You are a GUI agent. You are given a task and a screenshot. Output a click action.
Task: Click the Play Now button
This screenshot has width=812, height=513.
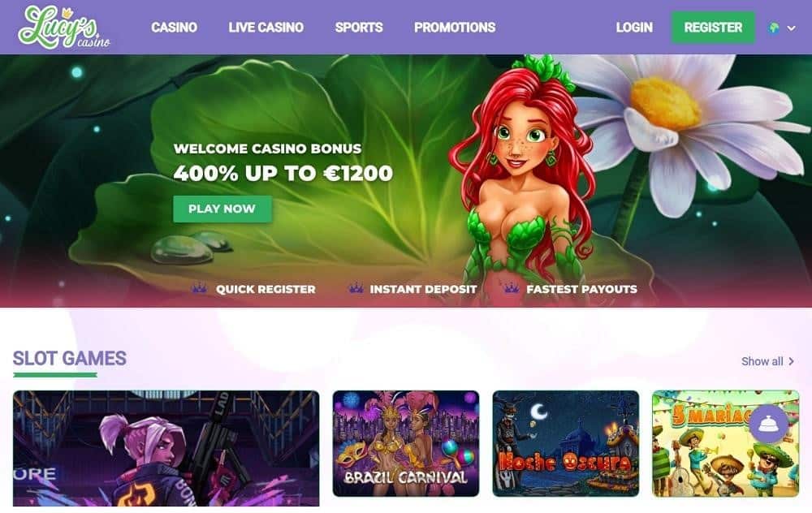(222, 209)
